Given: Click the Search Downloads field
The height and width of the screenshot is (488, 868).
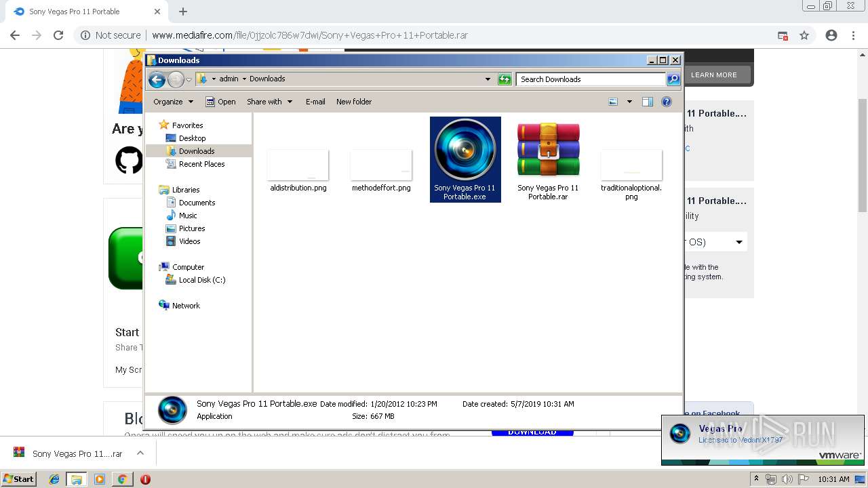Looking at the screenshot, I should [x=590, y=79].
